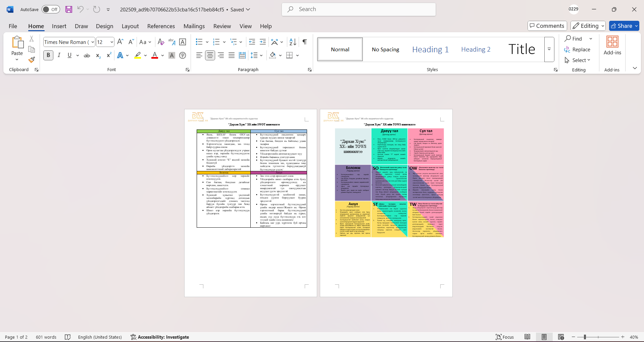Click the TOWS matrix page thumbnail

(386, 203)
